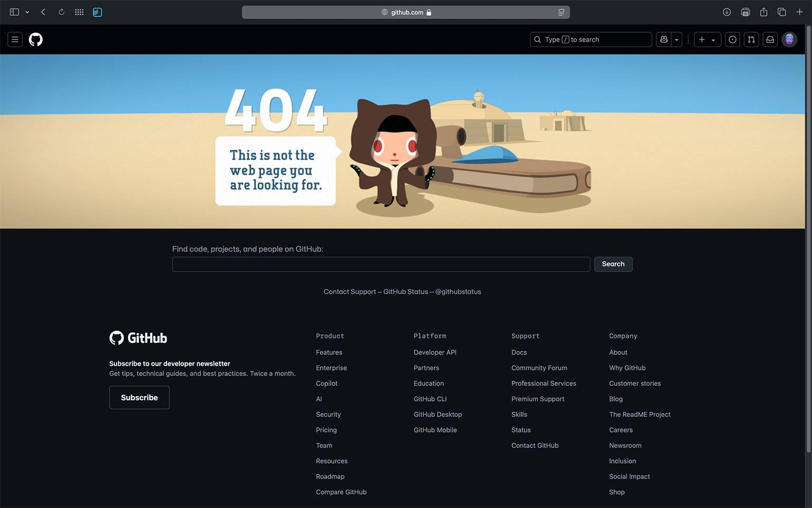Open the GitHub Mobile link
812x508 pixels.
(435, 430)
